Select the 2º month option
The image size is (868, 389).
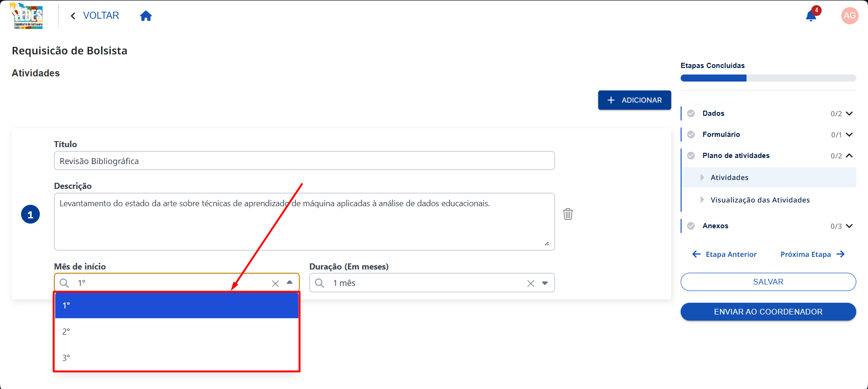pyautogui.click(x=177, y=331)
